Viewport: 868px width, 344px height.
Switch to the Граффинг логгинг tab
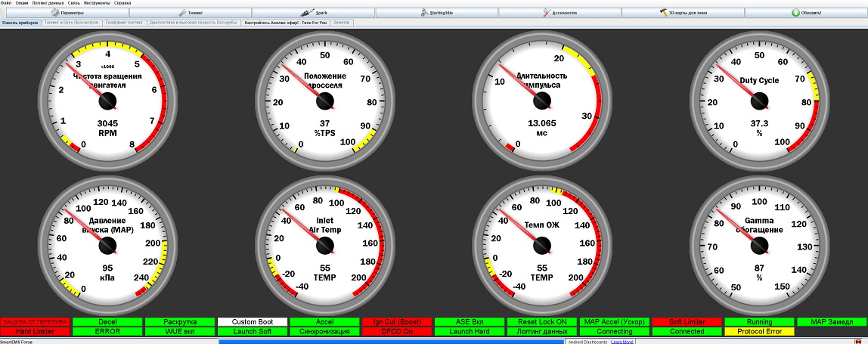[125, 23]
